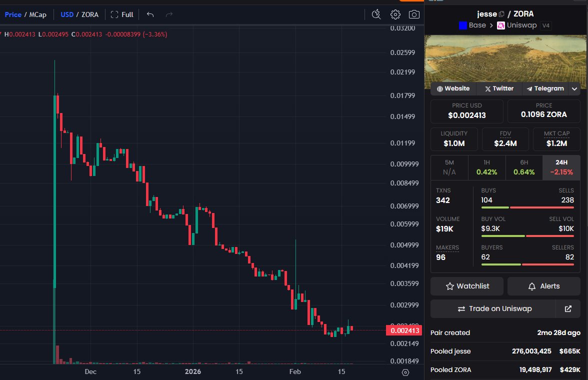The height and width of the screenshot is (380, 588).
Task: Toggle Full screen chart mode
Action: [x=122, y=14]
